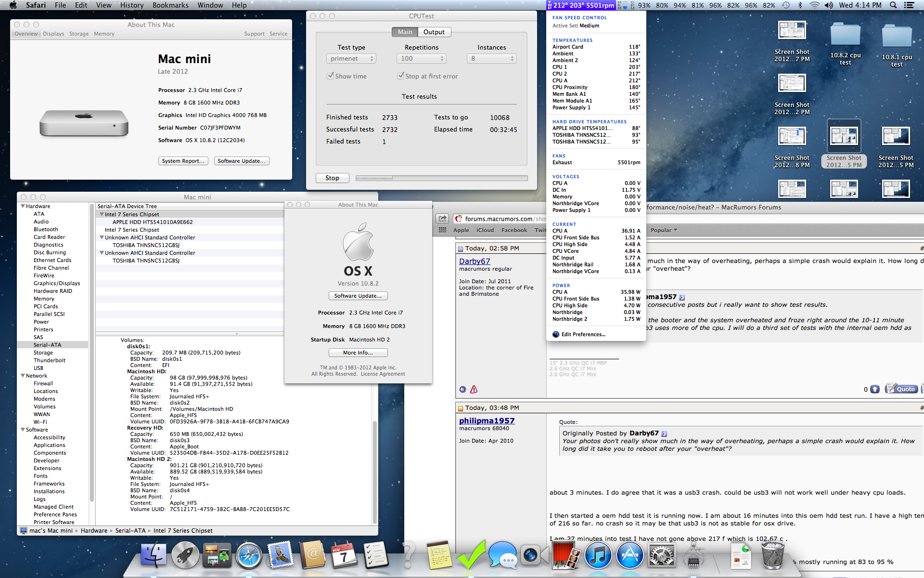Open Launchpad from the dock
Viewport: 924px width, 578px height.
coord(185,555)
